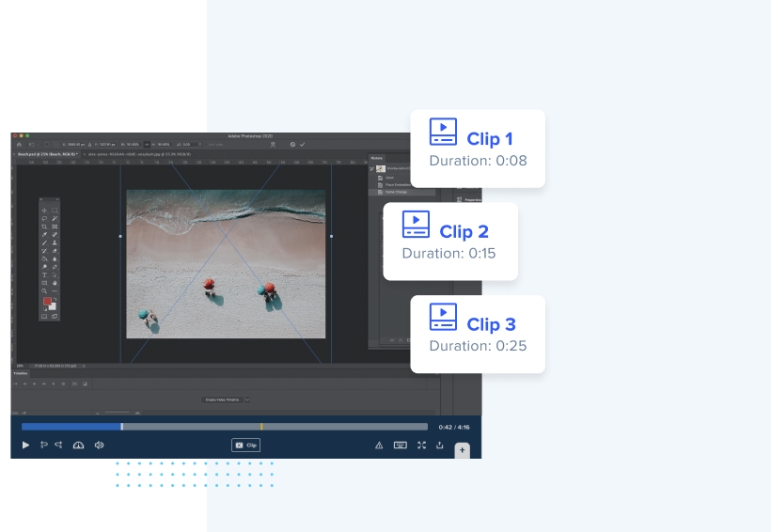771x532 pixels.
Task: Select the Rectangle shape tool
Action: (x=44, y=283)
